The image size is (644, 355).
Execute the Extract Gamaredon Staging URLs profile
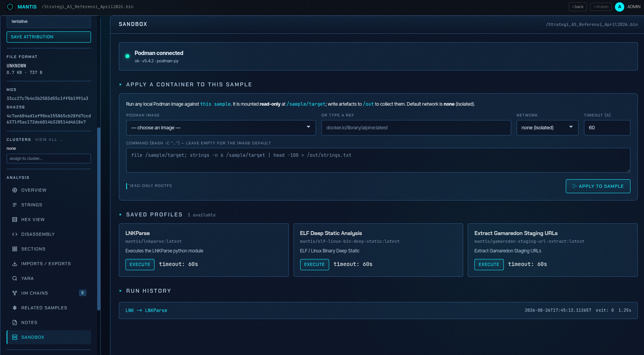pyautogui.click(x=489, y=264)
